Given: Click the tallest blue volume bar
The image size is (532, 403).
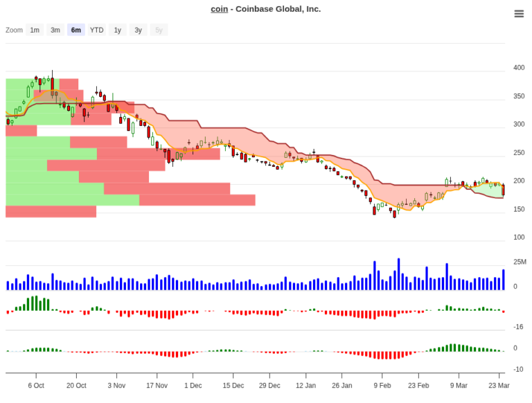Looking at the screenshot, I should click(399, 274).
